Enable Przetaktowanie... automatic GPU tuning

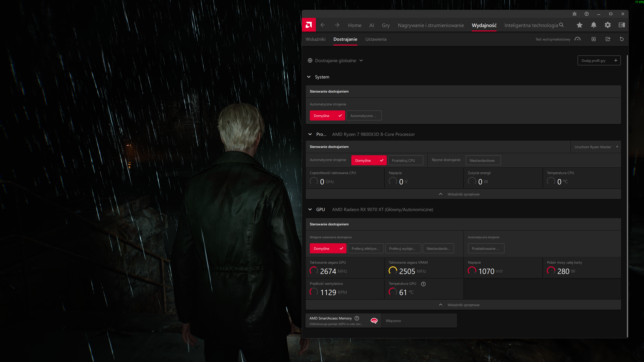(x=486, y=249)
